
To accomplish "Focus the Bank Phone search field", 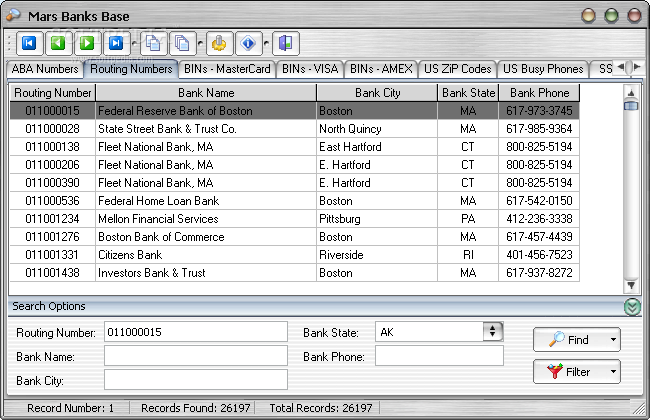I will pyautogui.click(x=439, y=356).
